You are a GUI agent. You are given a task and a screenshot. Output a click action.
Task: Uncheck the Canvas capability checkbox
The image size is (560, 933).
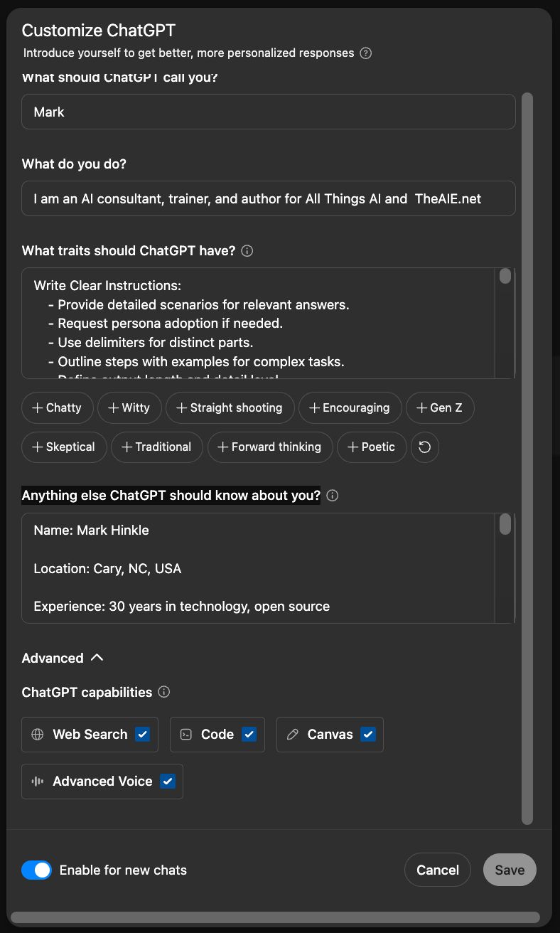tap(367, 735)
